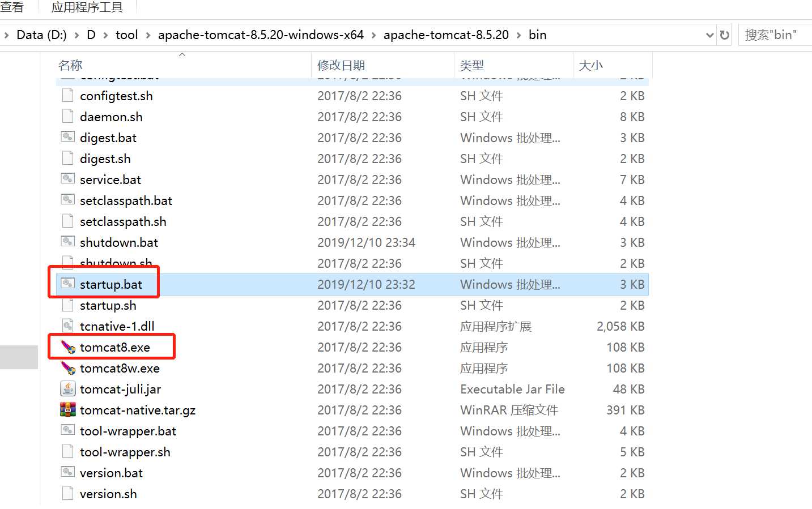Click the startup.sh file icon
This screenshot has width=812, height=509.
tap(68, 305)
